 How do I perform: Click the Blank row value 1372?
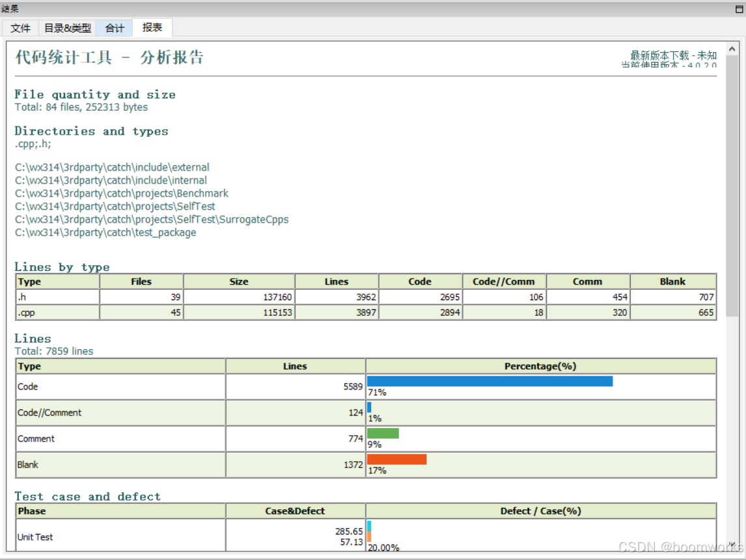(x=353, y=464)
